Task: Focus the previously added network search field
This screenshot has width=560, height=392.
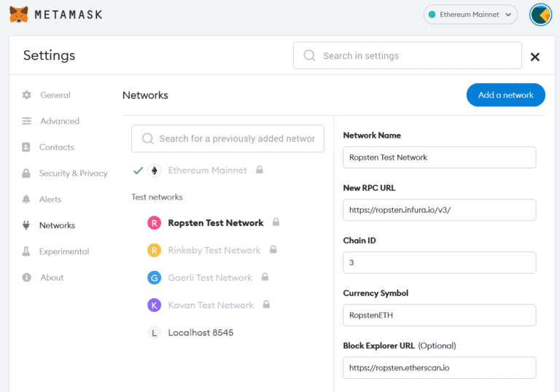Action: (227, 138)
